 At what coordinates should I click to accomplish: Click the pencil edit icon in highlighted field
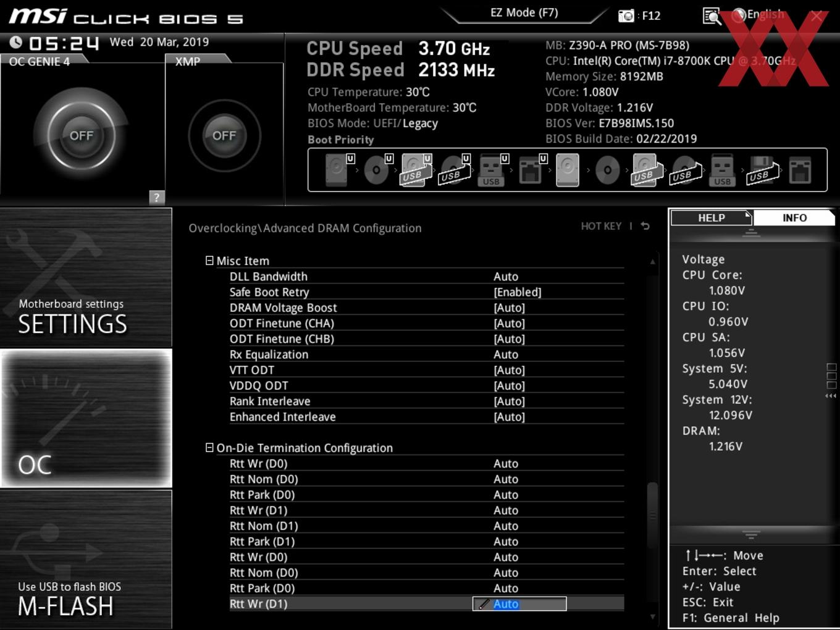484,604
